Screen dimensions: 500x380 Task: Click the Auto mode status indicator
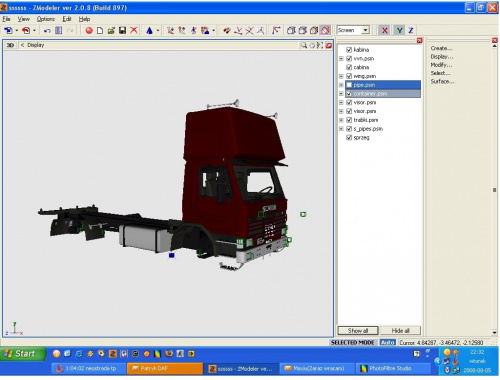point(387,343)
